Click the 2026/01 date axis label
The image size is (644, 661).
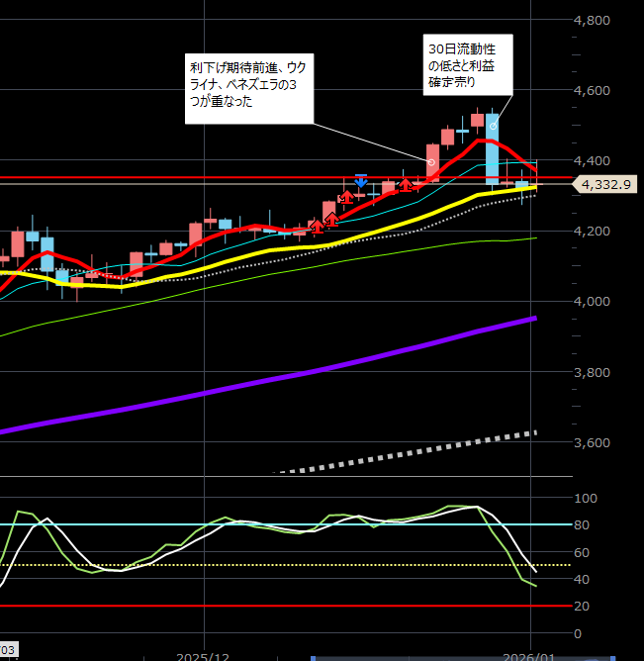[532, 655]
